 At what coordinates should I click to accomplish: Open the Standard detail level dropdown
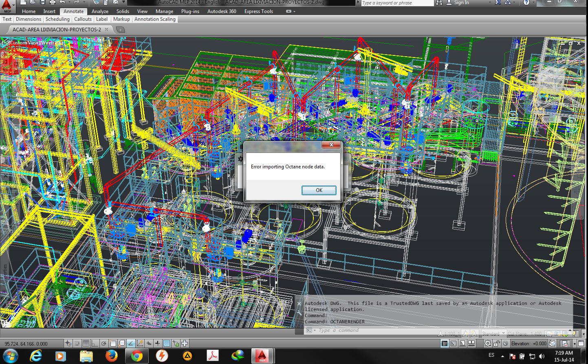click(493, 333)
